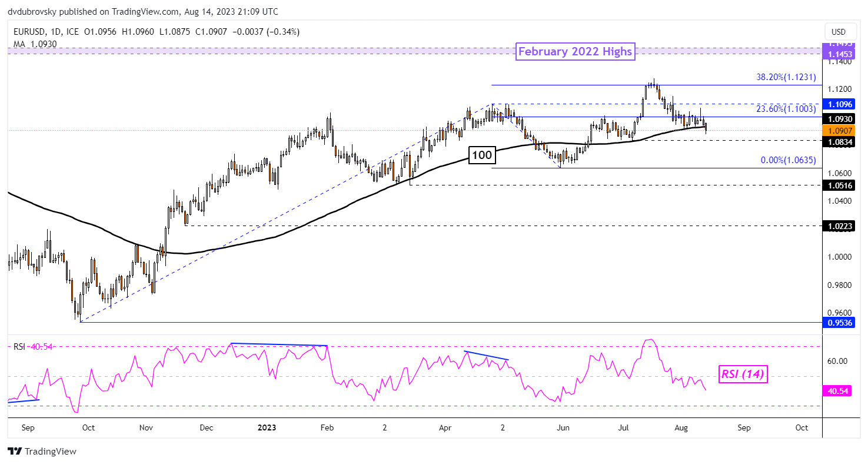Click the TradingView logo icon
Screen dimensions: 868x464
(15, 452)
